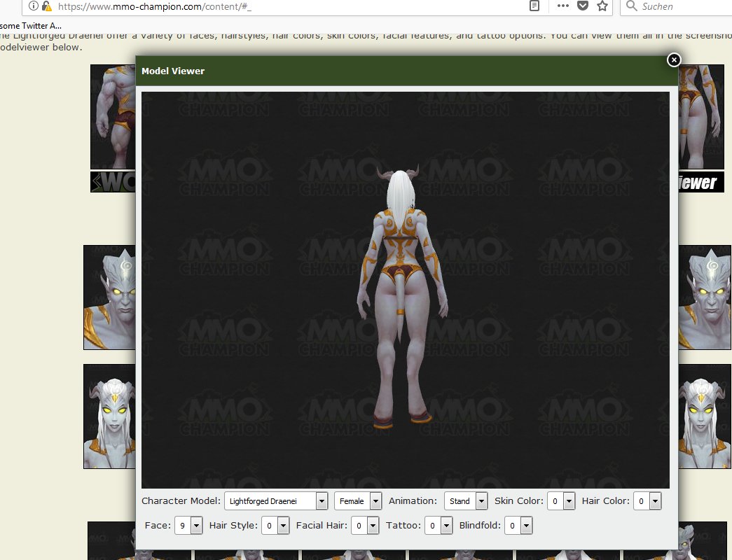The image size is (732, 560).
Task: Expand the Tattoo dropdown
Action: click(x=438, y=526)
